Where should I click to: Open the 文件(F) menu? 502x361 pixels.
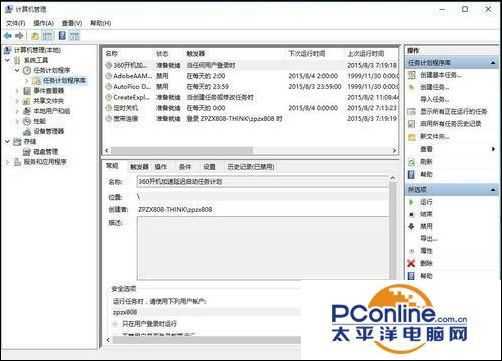pyautogui.click(x=16, y=23)
